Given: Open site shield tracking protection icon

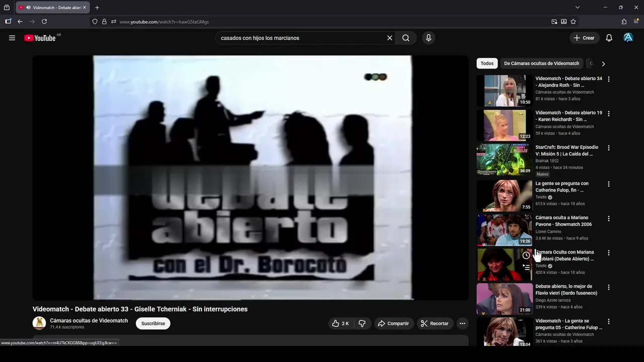Looking at the screenshot, I should (95, 22).
